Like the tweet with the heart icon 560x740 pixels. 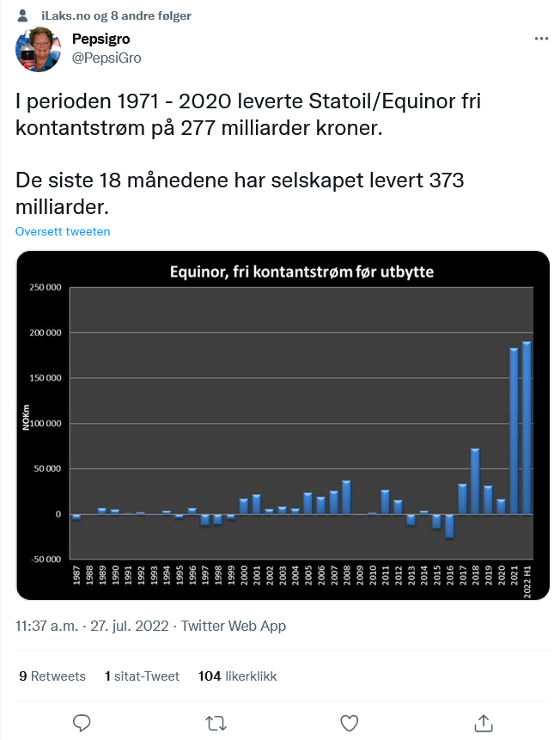click(x=350, y=723)
